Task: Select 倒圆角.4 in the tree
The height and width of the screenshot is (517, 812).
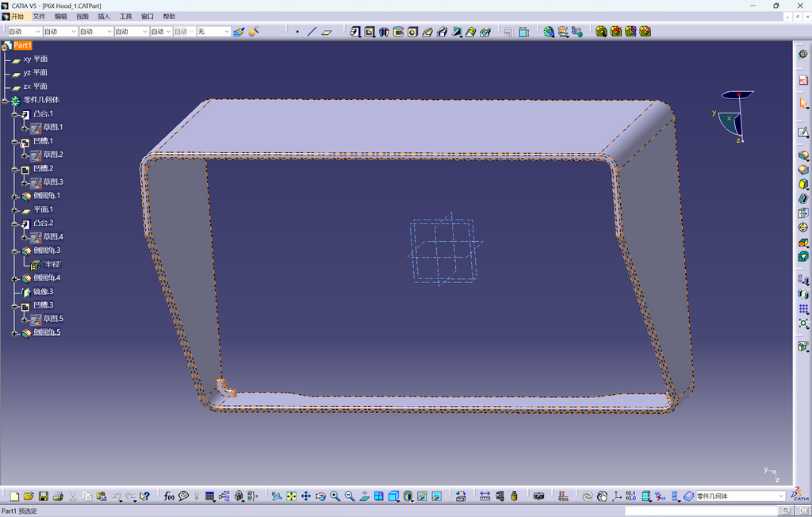Action: tap(47, 278)
